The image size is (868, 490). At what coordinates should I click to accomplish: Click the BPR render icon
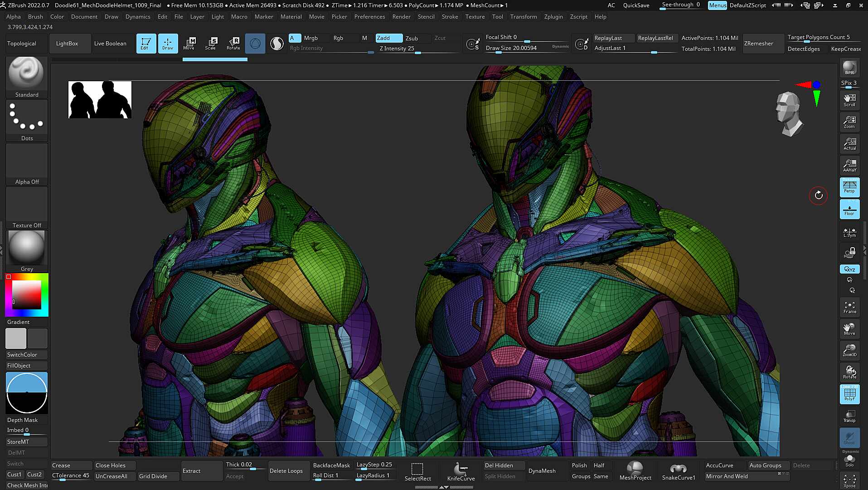click(x=849, y=68)
